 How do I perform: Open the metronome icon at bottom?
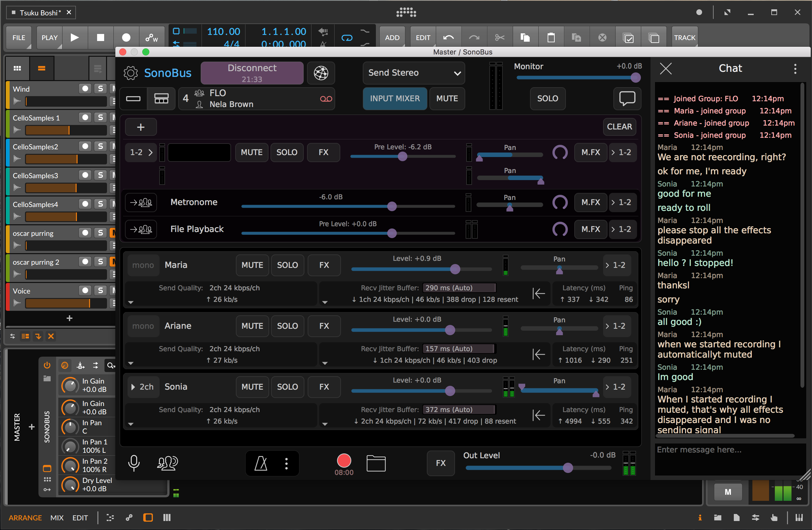pos(261,463)
